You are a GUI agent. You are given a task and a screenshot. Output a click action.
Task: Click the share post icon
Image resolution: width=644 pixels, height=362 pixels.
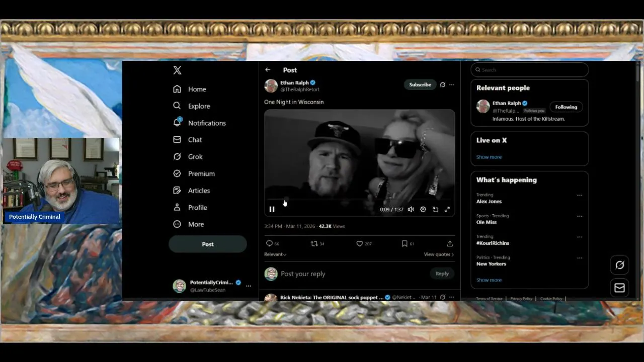450,243
